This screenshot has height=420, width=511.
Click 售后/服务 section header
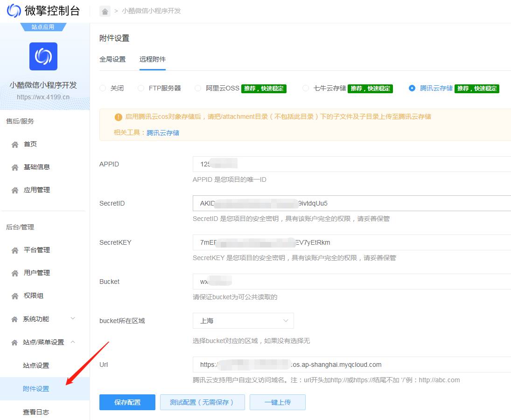[x=20, y=122]
